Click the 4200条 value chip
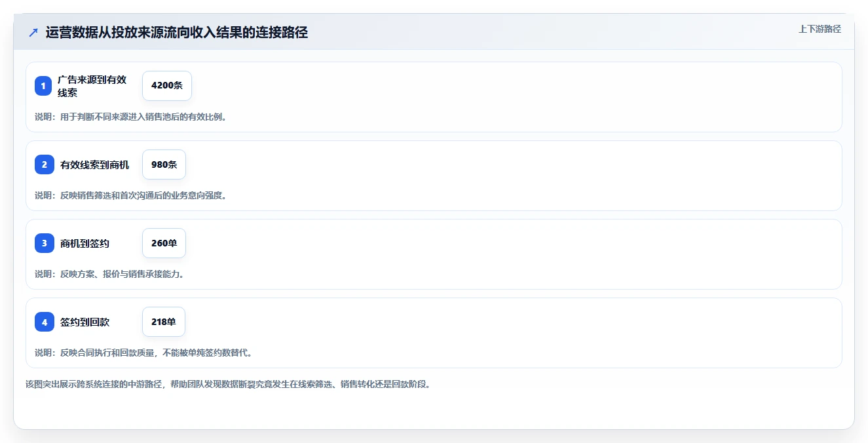 167,86
